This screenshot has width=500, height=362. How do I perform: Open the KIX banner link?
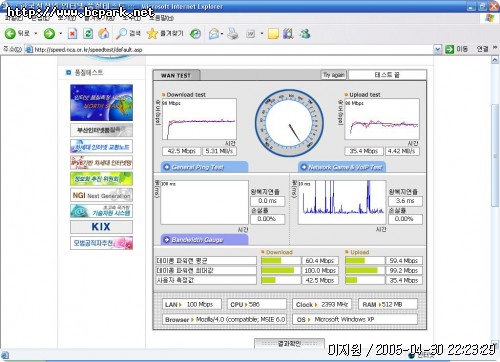101,227
